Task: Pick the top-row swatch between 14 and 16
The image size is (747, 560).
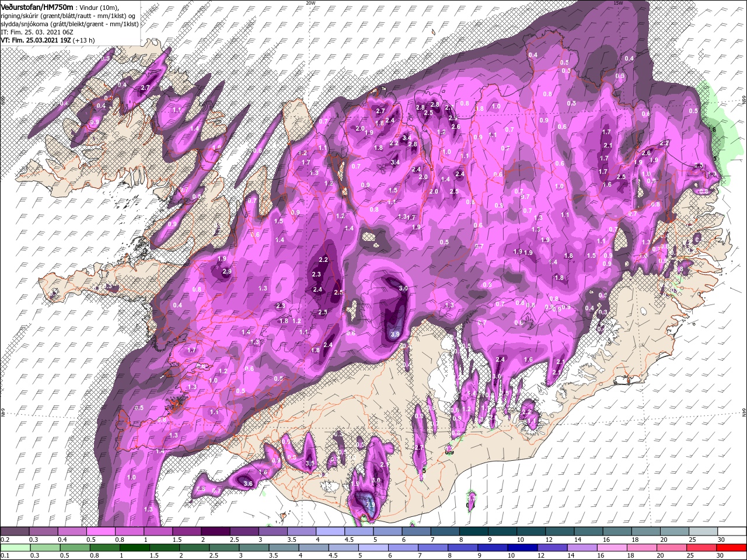Action: coord(589,531)
